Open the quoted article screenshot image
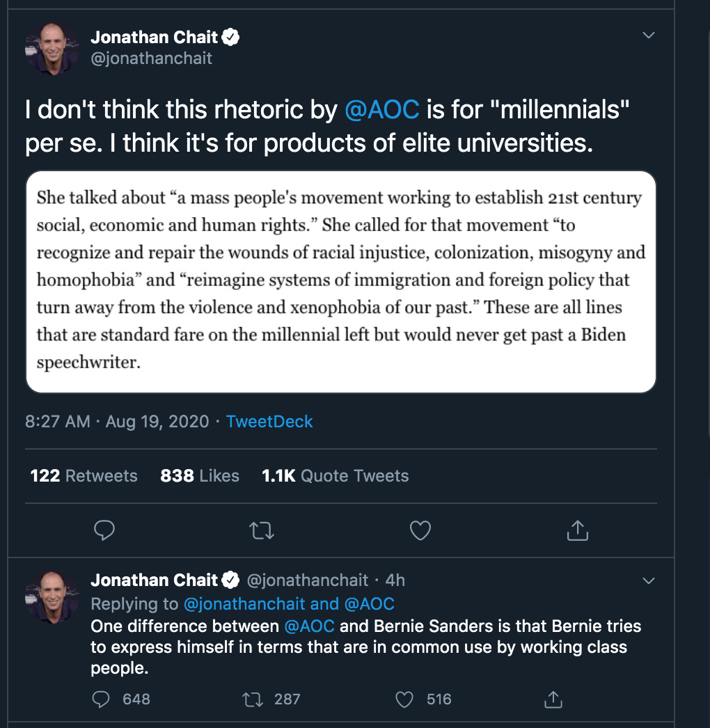The width and height of the screenshot is (710, 728). 341,282
